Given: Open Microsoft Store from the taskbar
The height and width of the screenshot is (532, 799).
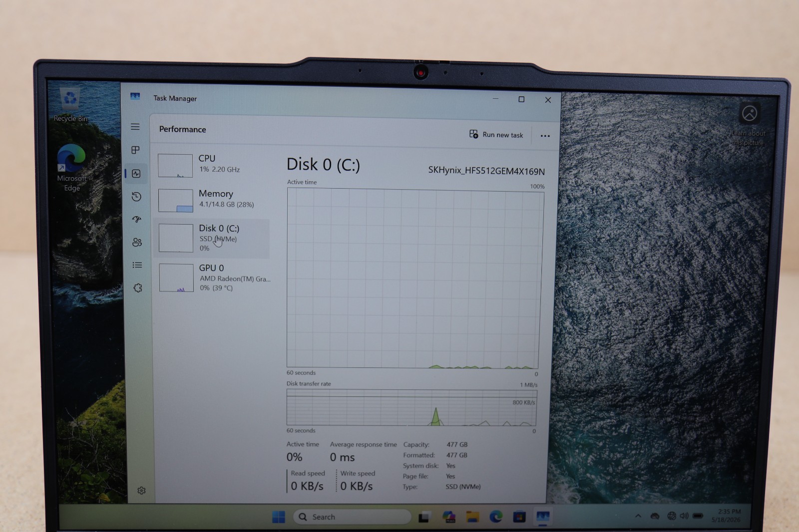Looking at the screenshot, I should coord(519,517).
